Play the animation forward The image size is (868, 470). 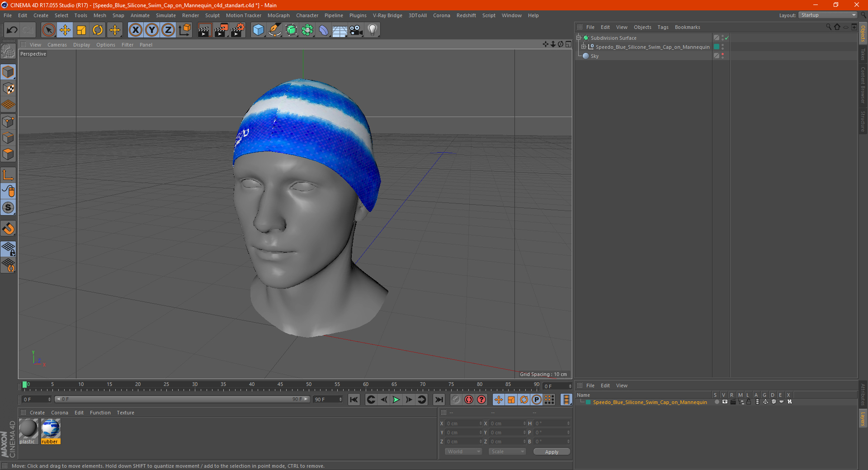point(396,399)
